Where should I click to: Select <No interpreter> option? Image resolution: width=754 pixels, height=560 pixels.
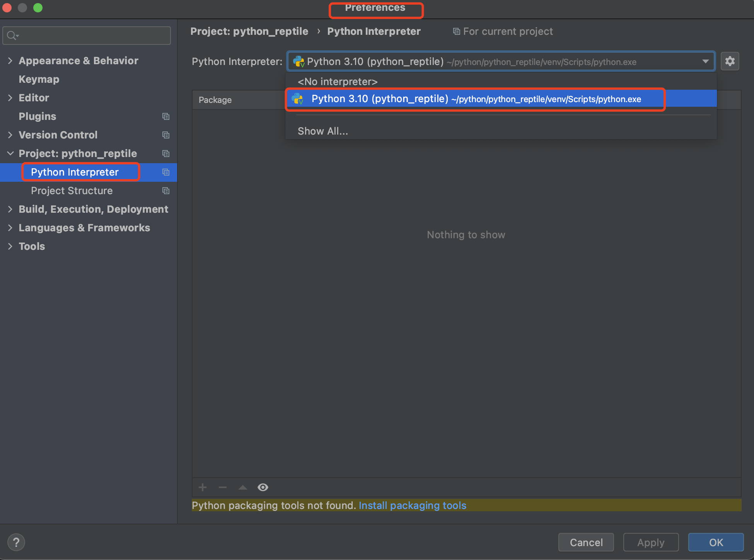point(501,82)
